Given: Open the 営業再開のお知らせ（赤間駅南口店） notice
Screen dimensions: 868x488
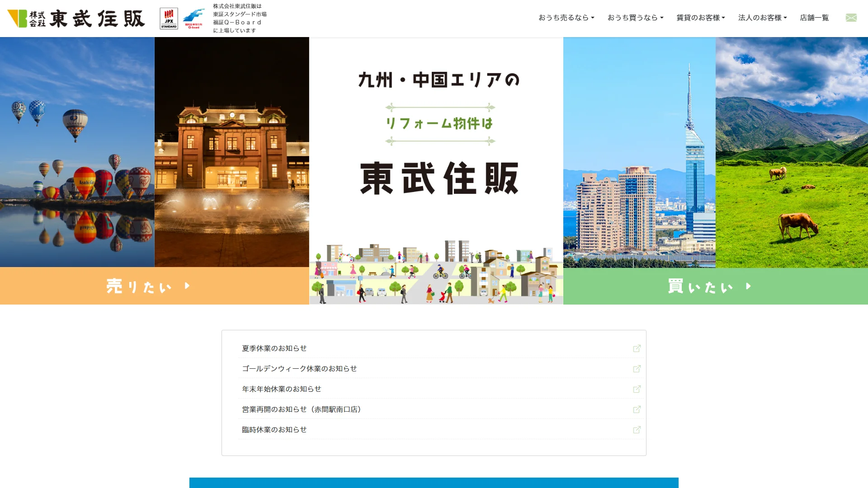Looking at the screenshot, I should (x=303, y=409).
